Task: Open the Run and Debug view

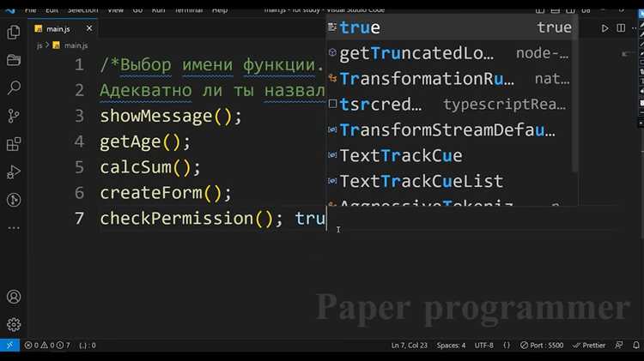Action: point(14,172)
